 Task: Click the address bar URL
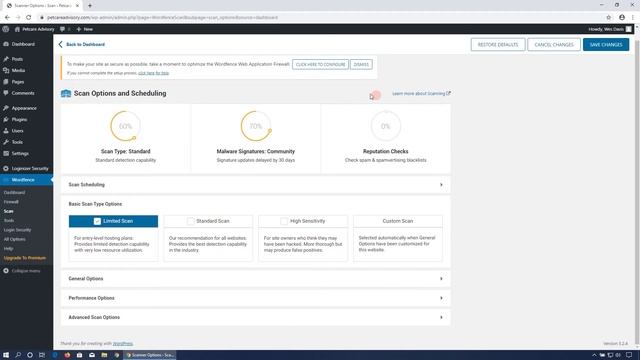(162, 18)
